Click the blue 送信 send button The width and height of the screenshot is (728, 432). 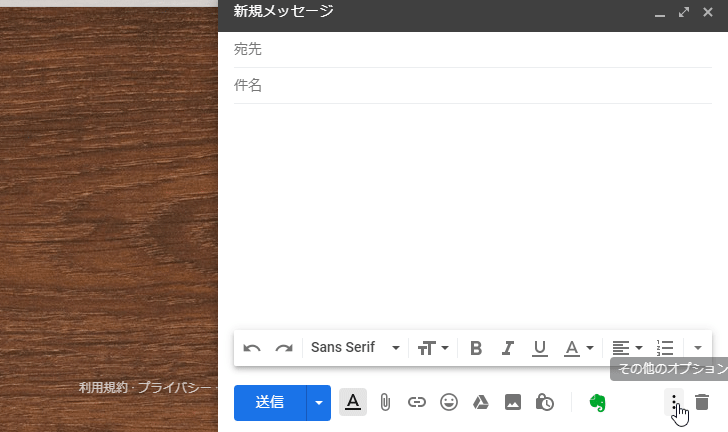(270, 403)
